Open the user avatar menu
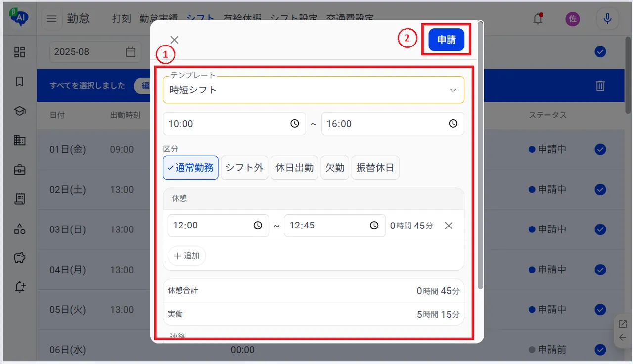Screen dimensions: 633x364 573,19
